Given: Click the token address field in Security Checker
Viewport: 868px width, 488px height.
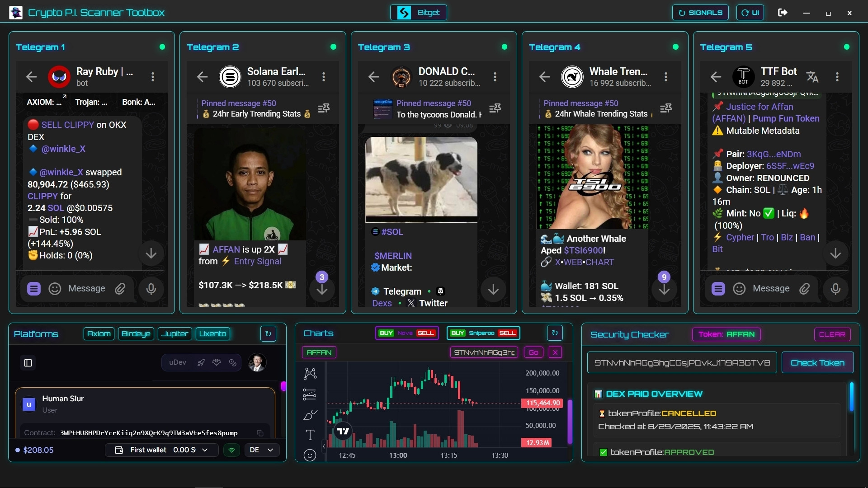Looking at the screenshot, I should click(682, 363).
